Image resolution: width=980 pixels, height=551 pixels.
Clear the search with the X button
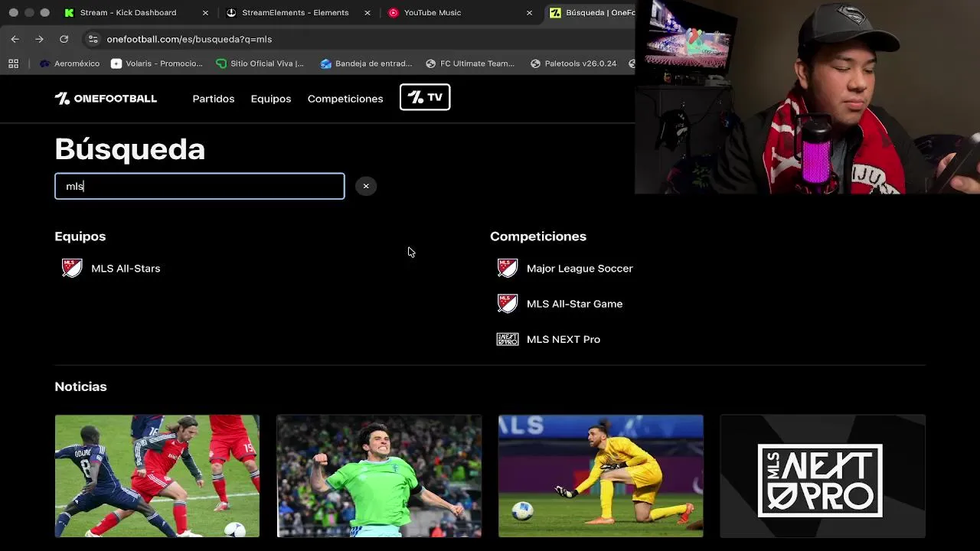366,186
